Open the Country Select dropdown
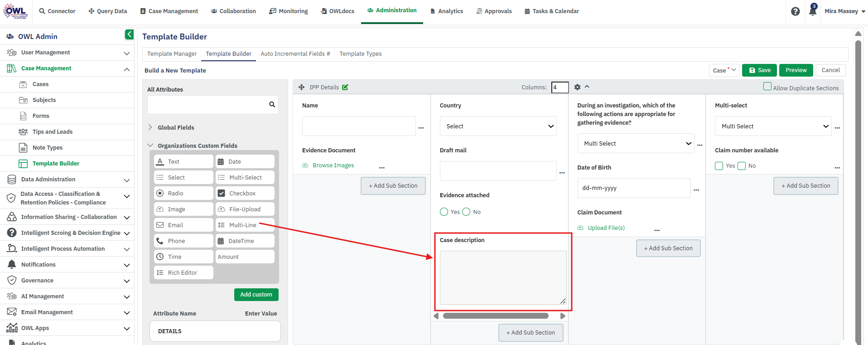 pos(498,126)
